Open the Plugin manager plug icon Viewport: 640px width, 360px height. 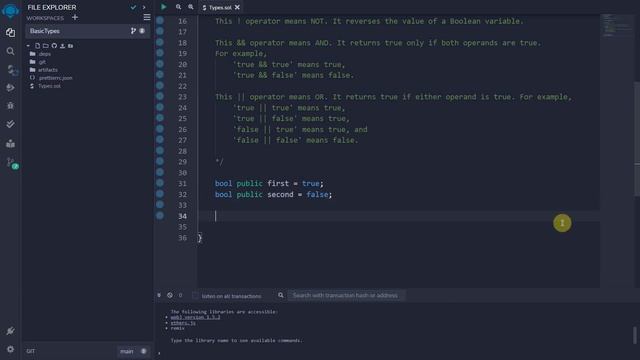tap(10, 331)
